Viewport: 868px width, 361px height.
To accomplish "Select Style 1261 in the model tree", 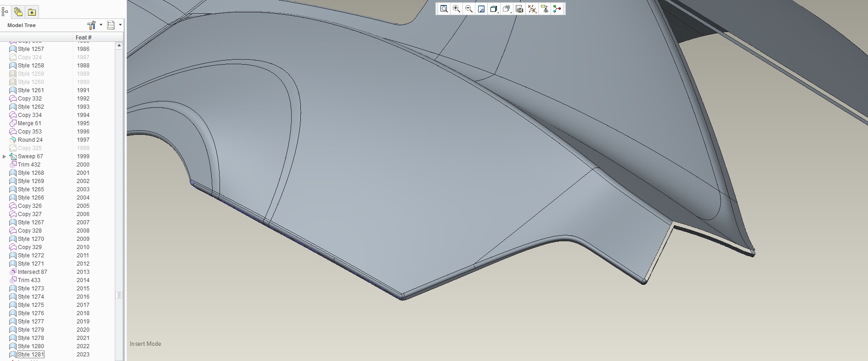I will tap(31, 90).
